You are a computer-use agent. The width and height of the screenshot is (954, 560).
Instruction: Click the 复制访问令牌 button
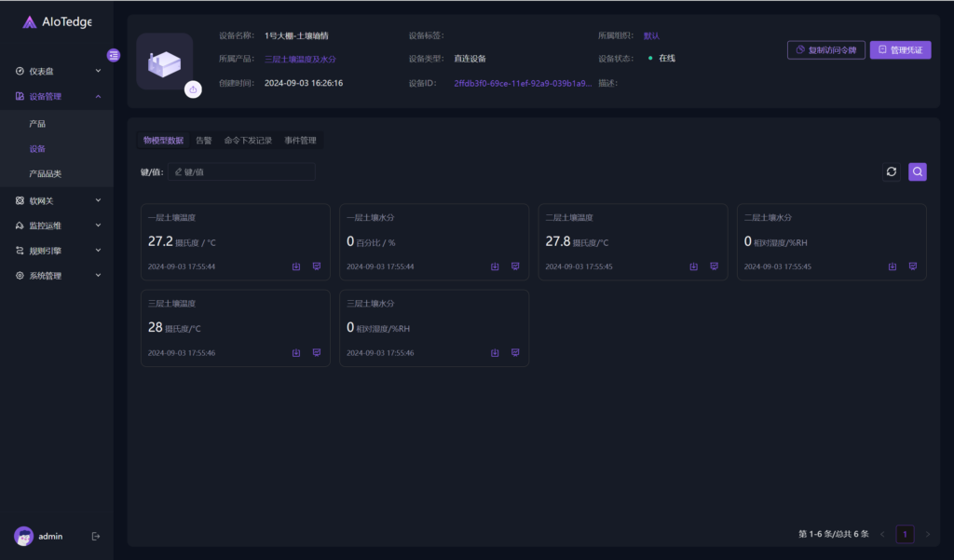tap(825, 49)
